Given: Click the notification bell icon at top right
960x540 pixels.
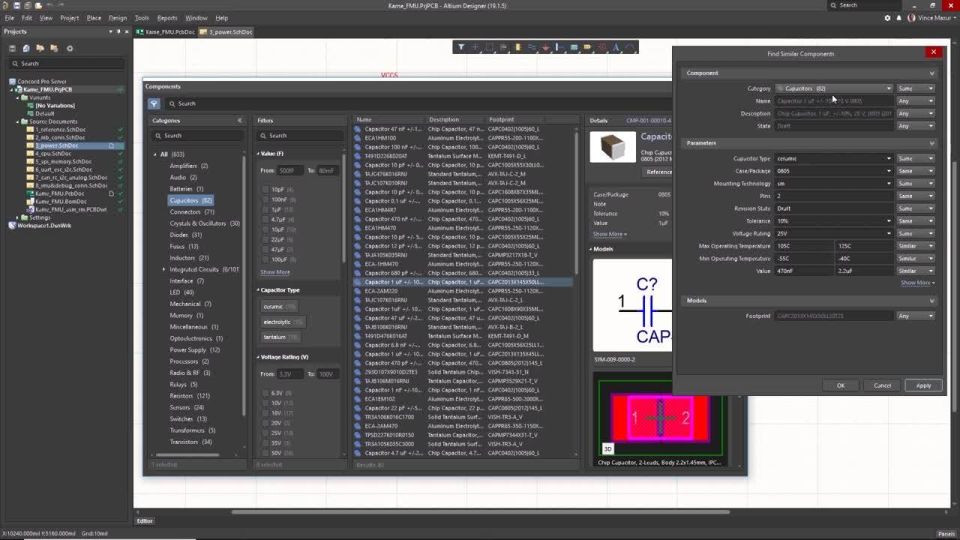Looking at the screenshot, I should (x=899, y=18).
